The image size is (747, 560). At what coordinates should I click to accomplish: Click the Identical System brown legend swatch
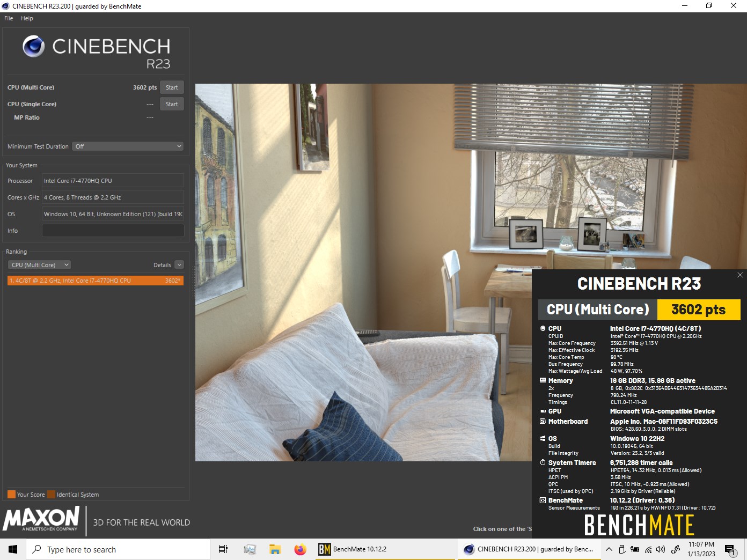pyautogui.click(x=51, y=495)
